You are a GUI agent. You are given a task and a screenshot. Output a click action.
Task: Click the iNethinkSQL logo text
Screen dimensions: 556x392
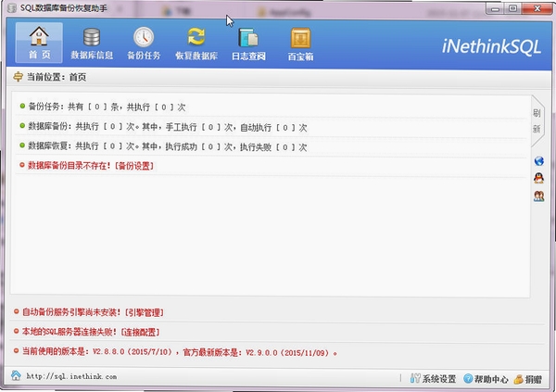(491, 46)
